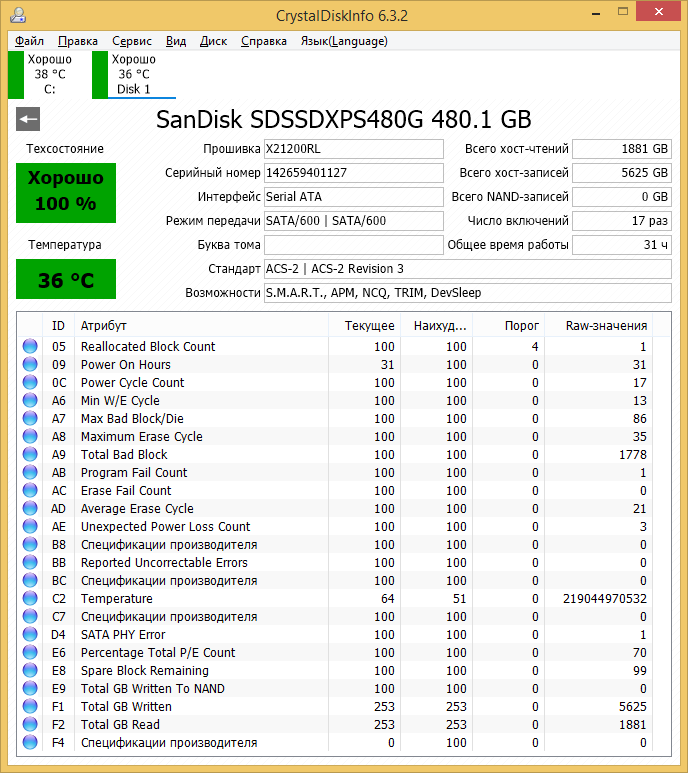This screenshot has height=773, width=688.
Task: Switch to the Disk 1 drive tab
Action: point(133,75)
